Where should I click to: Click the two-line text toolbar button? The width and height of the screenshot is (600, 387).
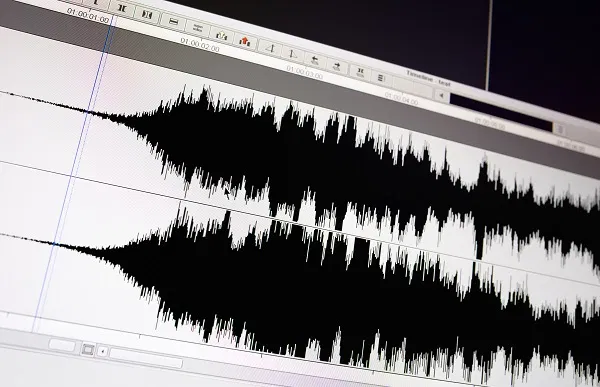click(x=198, y=28)
